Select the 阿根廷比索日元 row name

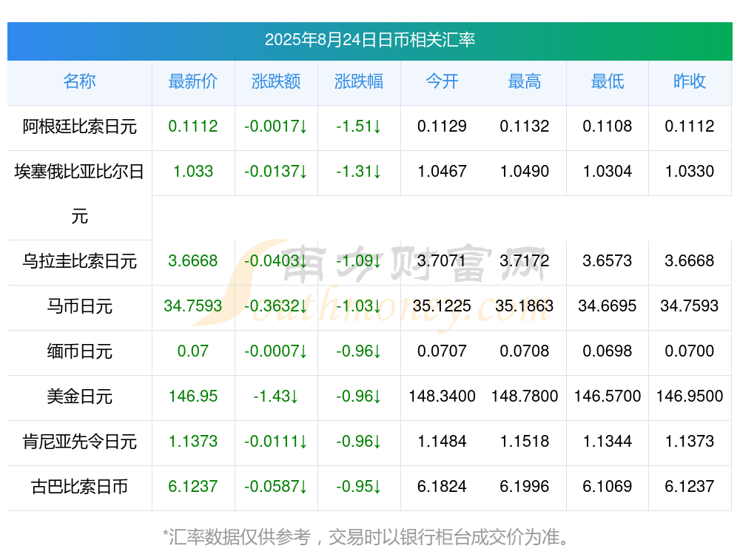79,126
